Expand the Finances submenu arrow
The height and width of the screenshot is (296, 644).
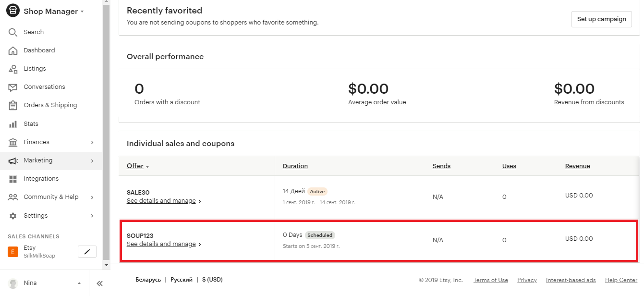[92, 142]
